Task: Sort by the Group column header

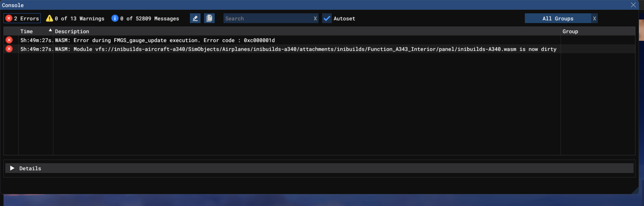Action: [570, 31]
